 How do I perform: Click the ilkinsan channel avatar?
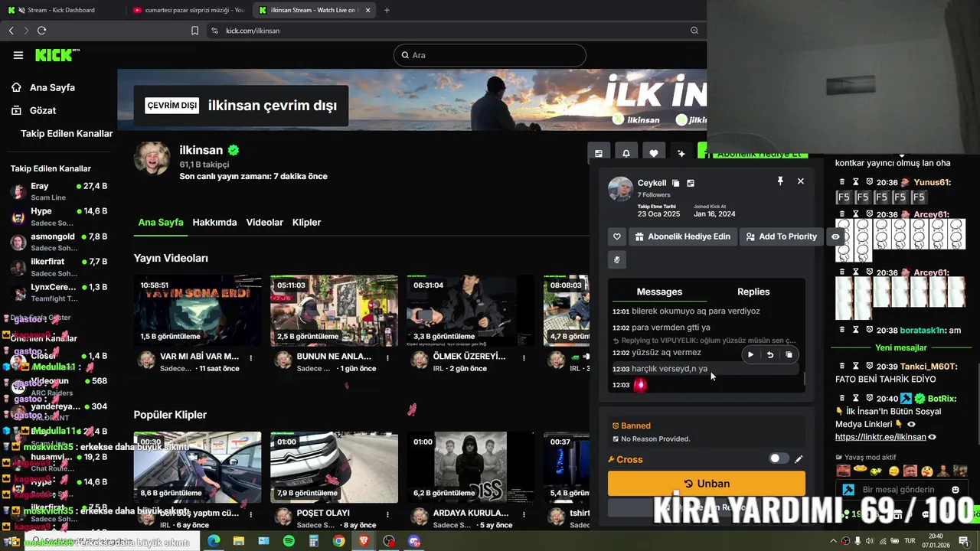(x=152, y=158)
